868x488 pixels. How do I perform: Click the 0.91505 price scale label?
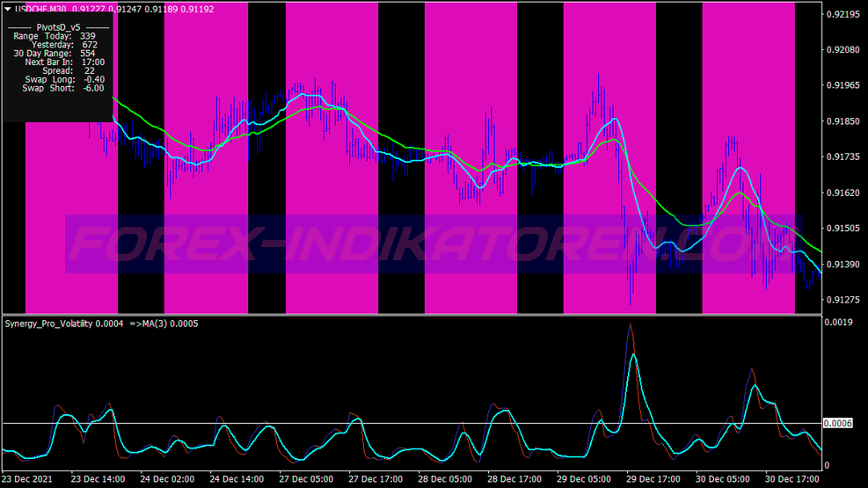point(842,229)
